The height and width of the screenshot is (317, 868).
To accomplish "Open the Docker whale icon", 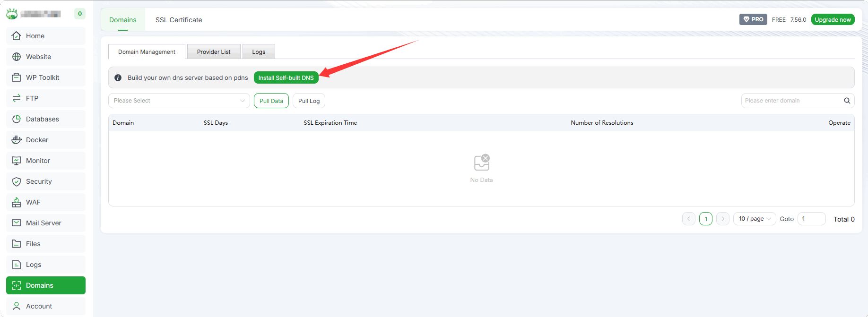I will pos(17,140).
